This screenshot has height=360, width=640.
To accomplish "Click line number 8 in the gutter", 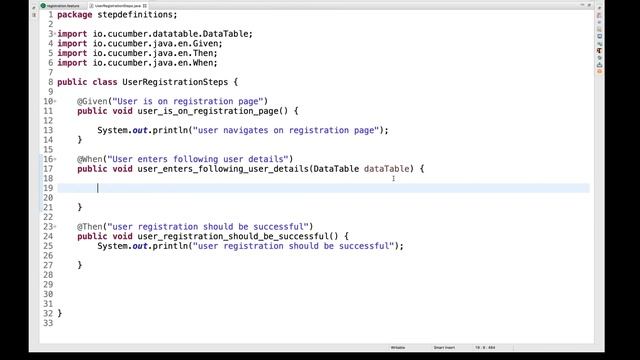I will click(51, 82).
